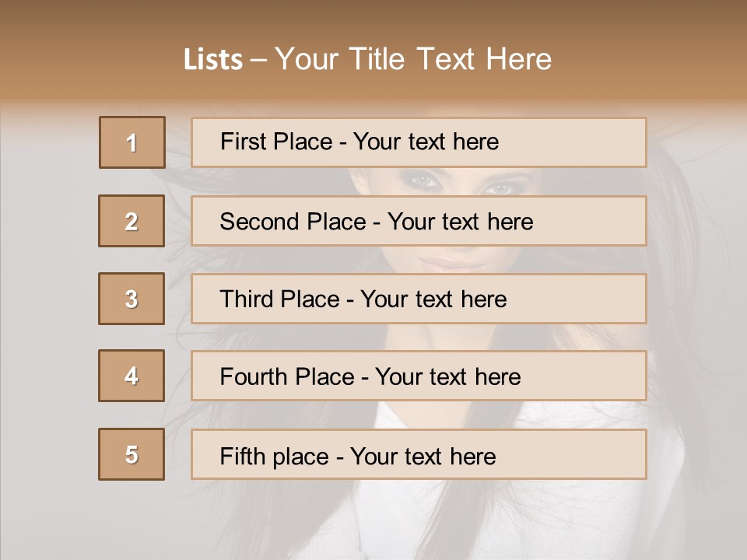Image resolution: width=747 pixels, height=560 pixels.
Task: Select the number 2 box
Action: coord(132,221)
